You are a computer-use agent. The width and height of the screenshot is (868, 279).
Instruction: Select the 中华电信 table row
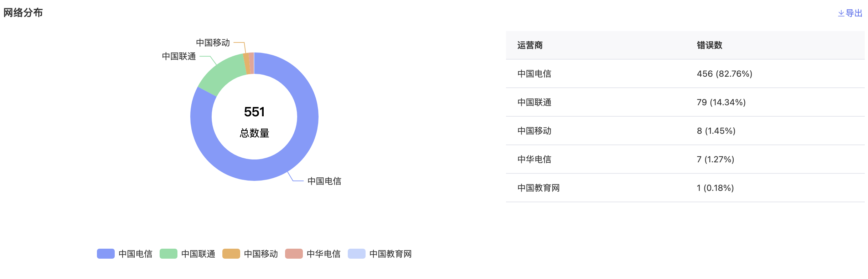(x=685, y=159)
